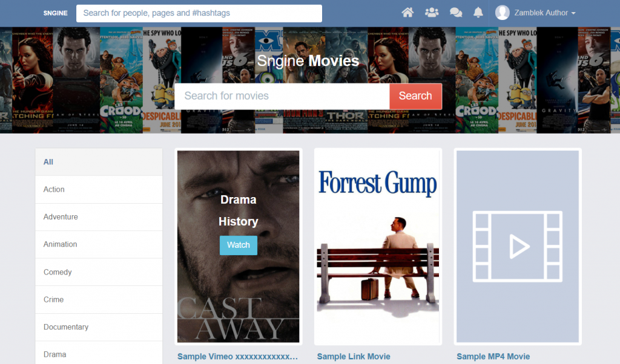Open the placeholder film-strip movie thumbnail

point(518,246)
